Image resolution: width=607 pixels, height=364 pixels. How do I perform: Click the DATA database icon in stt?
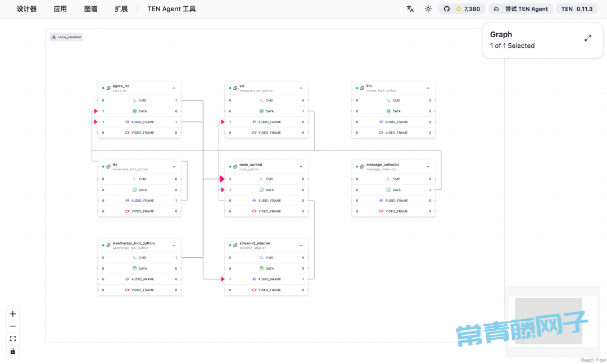coord(262,111)
